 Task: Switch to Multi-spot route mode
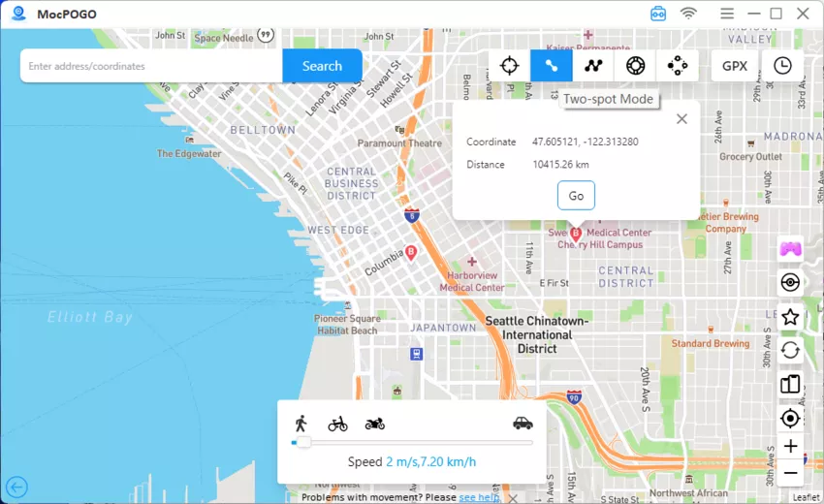point(592,66)
